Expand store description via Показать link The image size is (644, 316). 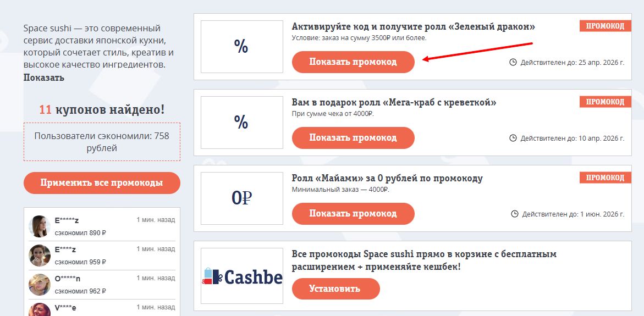44,77
